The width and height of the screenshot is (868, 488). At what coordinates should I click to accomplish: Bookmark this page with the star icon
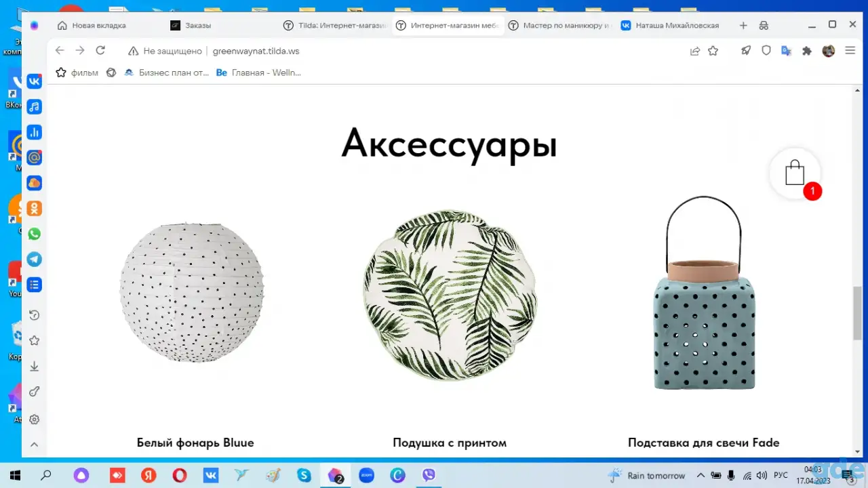(x=713, y=51)
